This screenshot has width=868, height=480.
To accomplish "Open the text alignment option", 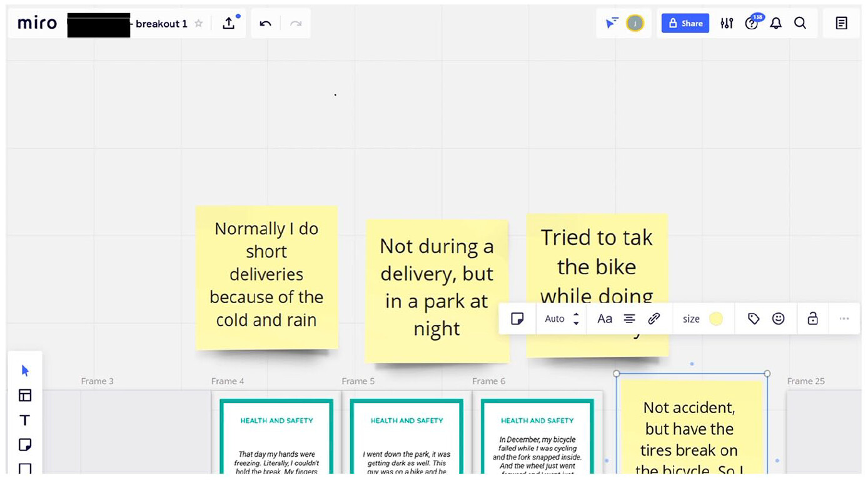I will (x=630, y=319).
